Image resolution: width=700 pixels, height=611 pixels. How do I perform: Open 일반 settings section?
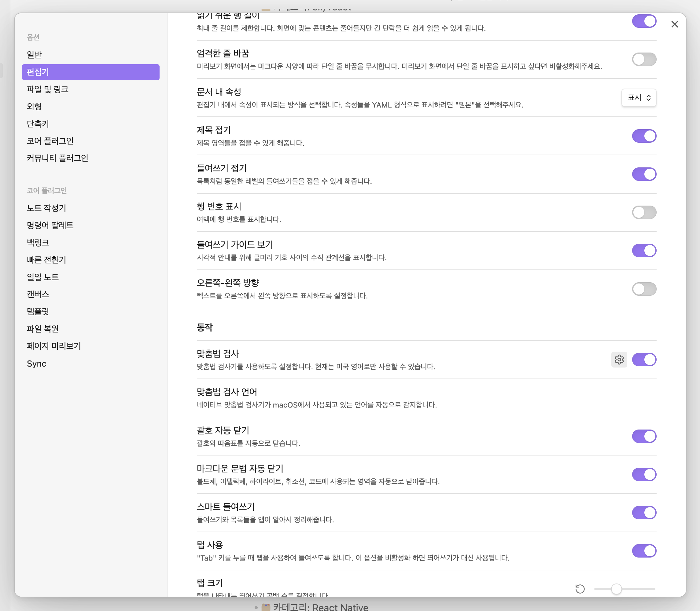click(34, 55)
